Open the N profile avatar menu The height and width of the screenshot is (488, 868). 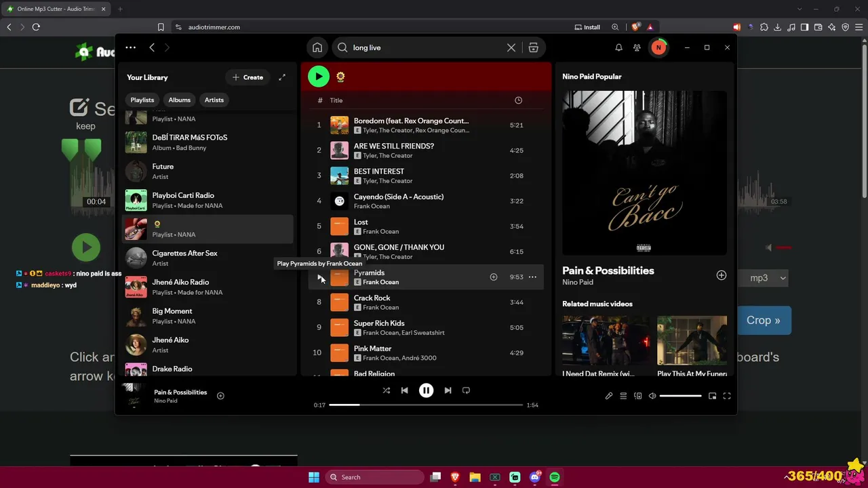(658, 47)
